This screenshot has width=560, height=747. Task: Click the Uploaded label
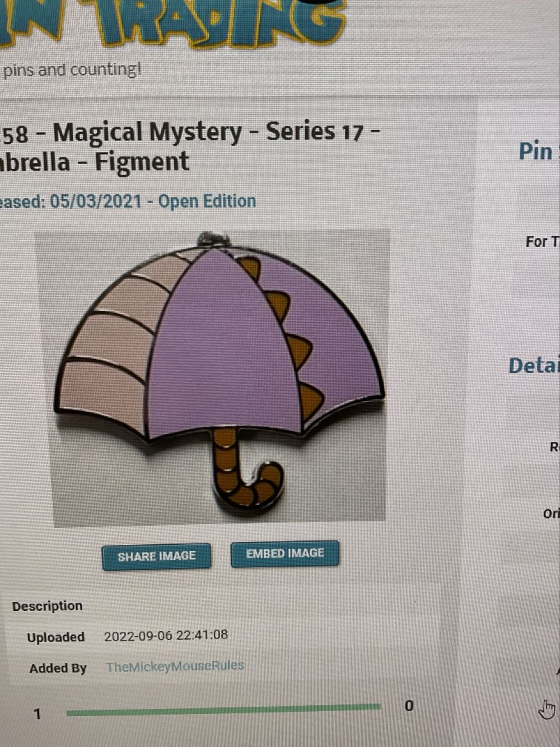[55, 637]
